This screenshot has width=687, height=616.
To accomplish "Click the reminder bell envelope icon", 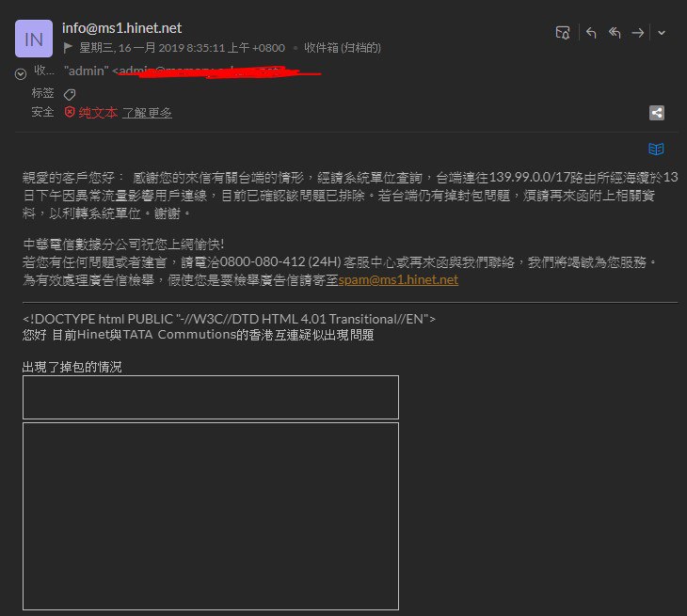I will click(563, 33).
